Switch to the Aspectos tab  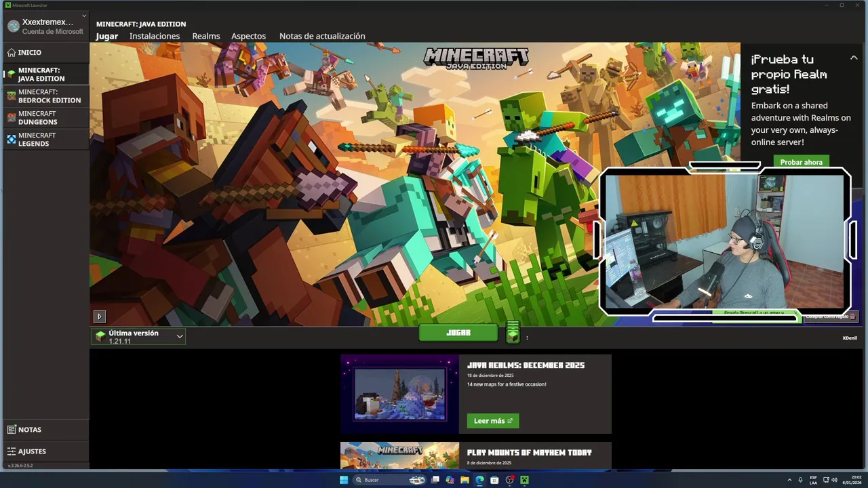pos(248,36)
